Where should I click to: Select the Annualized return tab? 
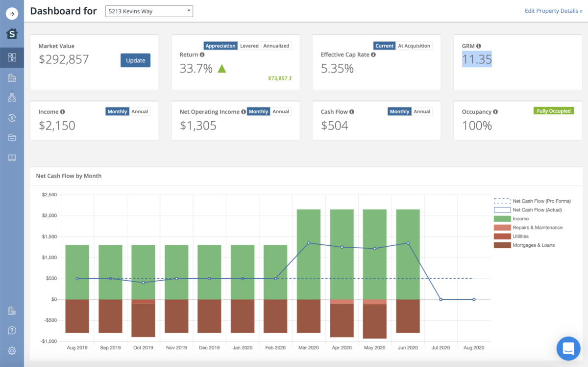(x=276, y=46)
